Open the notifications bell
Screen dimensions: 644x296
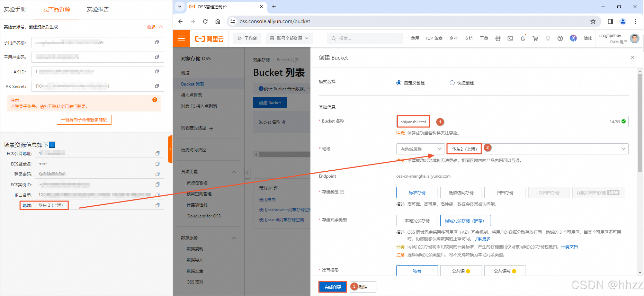523,38
